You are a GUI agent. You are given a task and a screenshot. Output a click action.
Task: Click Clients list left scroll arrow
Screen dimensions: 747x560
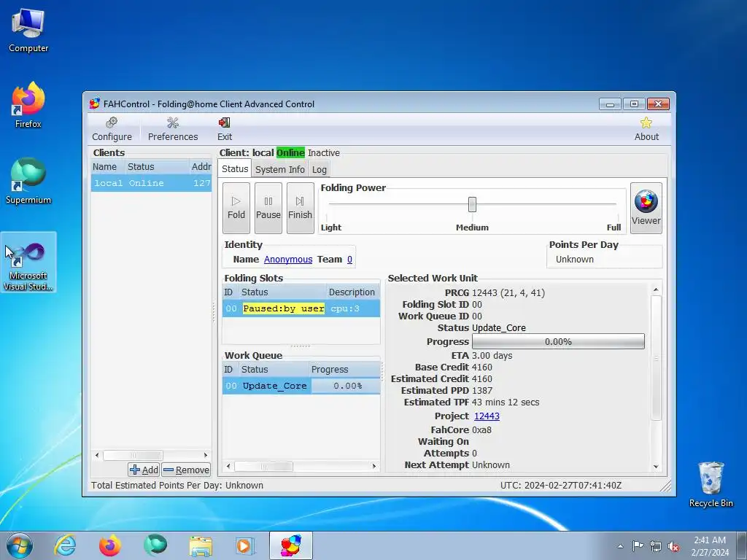click(x=97, y=455)
